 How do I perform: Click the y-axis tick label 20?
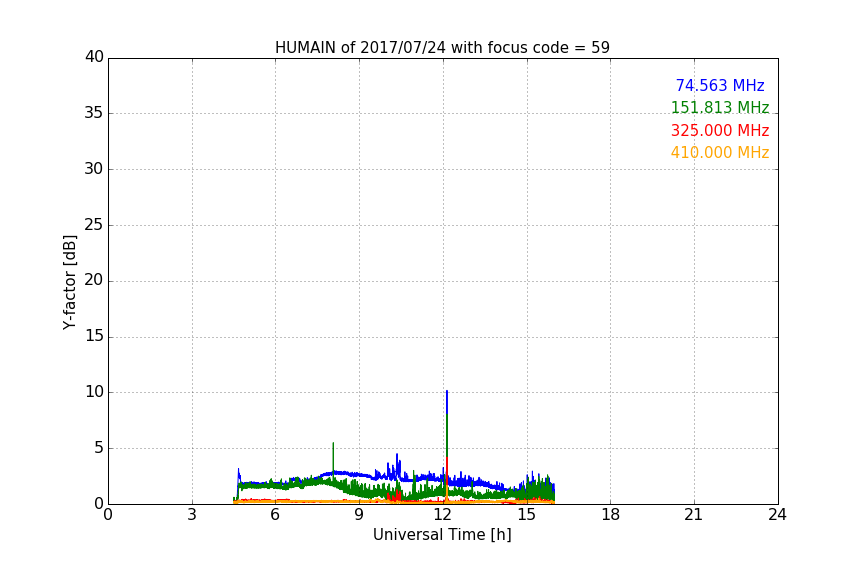[94, 280]
